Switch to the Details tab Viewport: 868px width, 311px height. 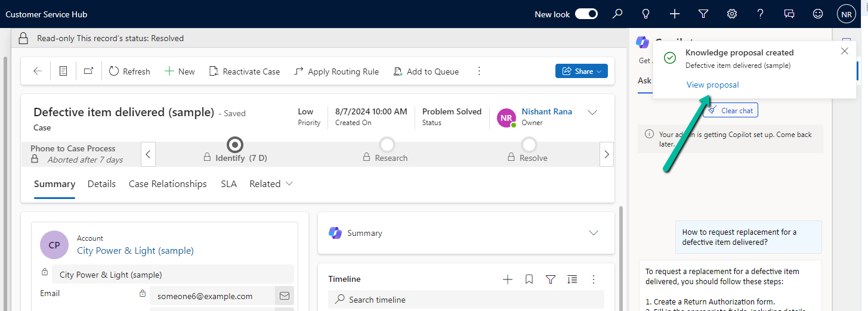101,184
